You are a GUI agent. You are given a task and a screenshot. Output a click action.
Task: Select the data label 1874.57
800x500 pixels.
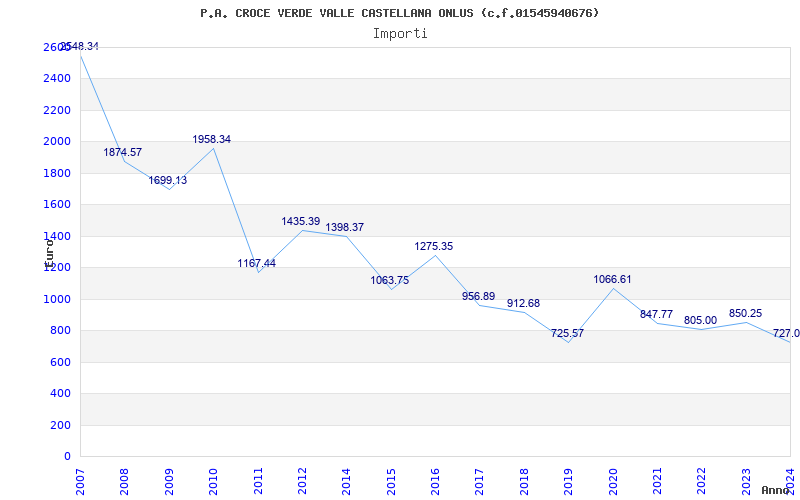point(122,152)
